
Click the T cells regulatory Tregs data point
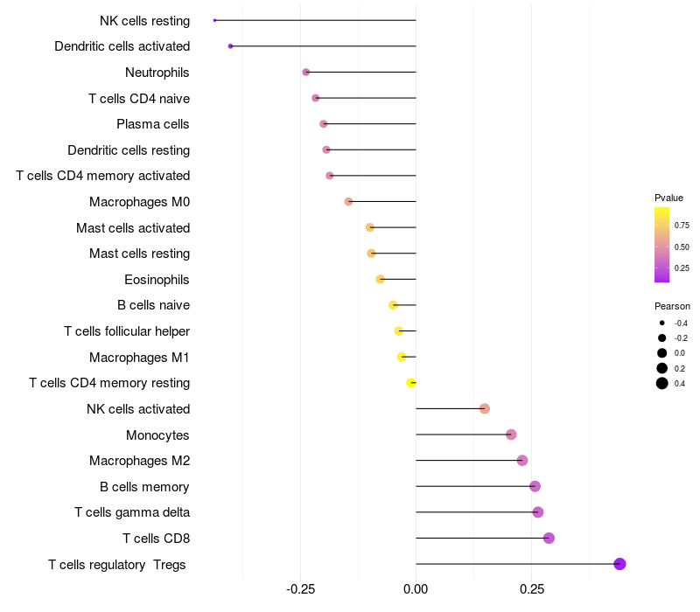[619, 564]
